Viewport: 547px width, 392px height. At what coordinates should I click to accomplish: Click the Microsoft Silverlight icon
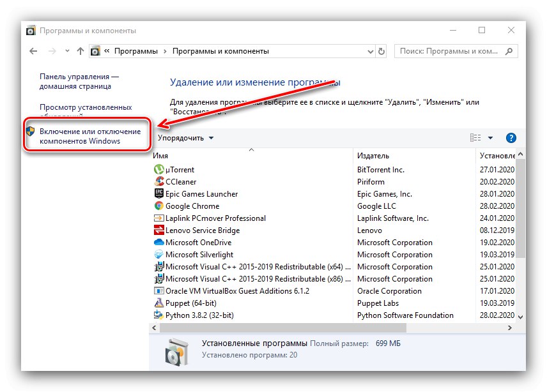tap(158, 254)
